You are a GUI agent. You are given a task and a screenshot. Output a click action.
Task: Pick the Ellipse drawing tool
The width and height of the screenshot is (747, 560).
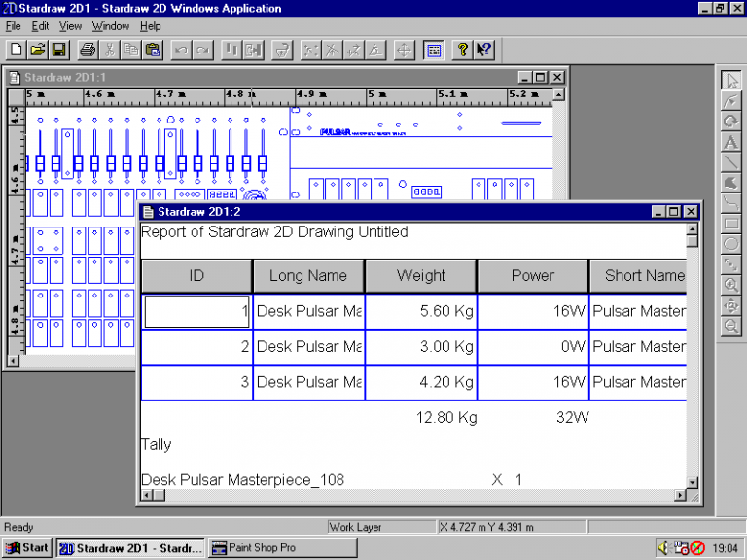click(x=730, y=244)
